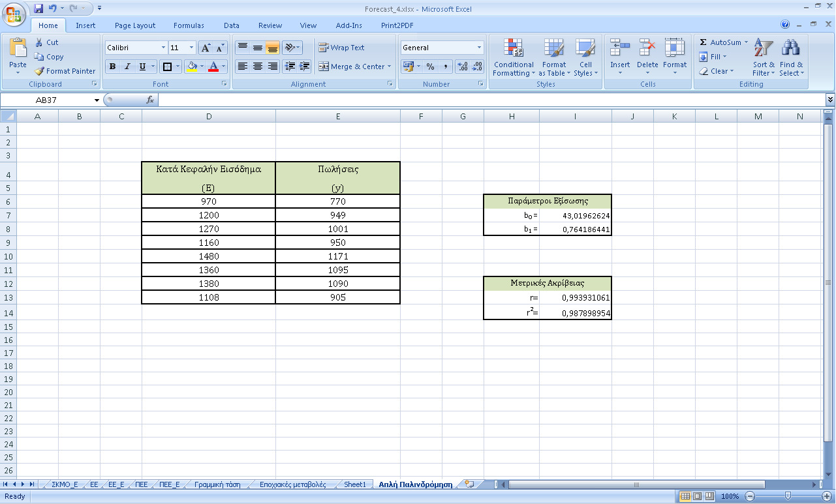Open the text Orientation options

tap(292, 48)
